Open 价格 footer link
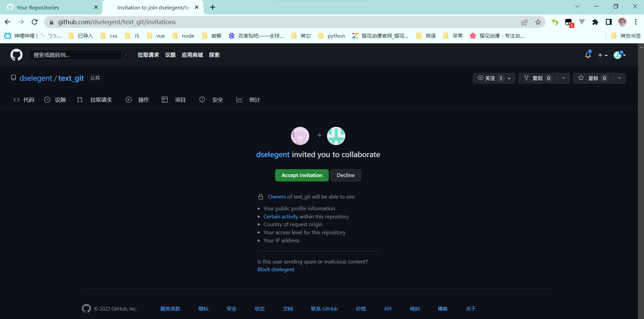644x319 pixels. point(361,309)
